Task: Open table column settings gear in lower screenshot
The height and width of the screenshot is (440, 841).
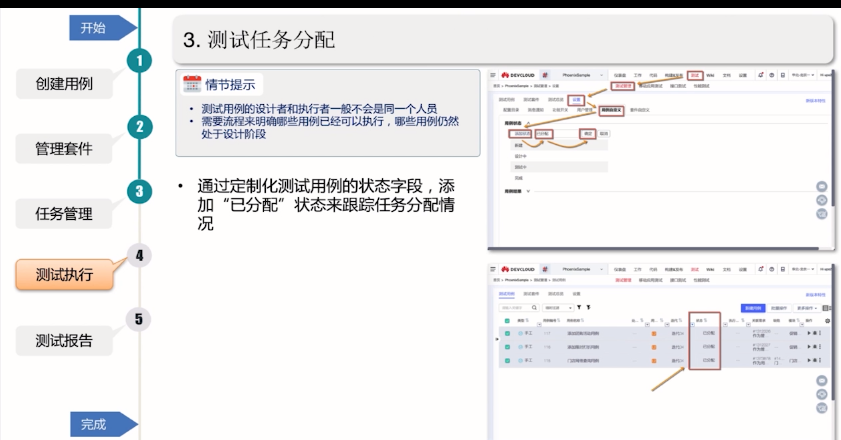Action: [x=828, y=321]
